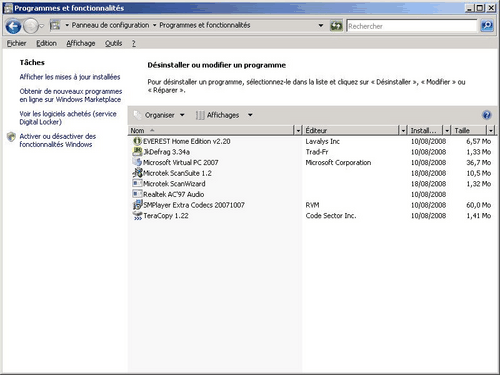This screenshot has width=500, height=375.
Task: Click the Microsoft Virtual PC 2007 icon
Action: pos(137,162)
